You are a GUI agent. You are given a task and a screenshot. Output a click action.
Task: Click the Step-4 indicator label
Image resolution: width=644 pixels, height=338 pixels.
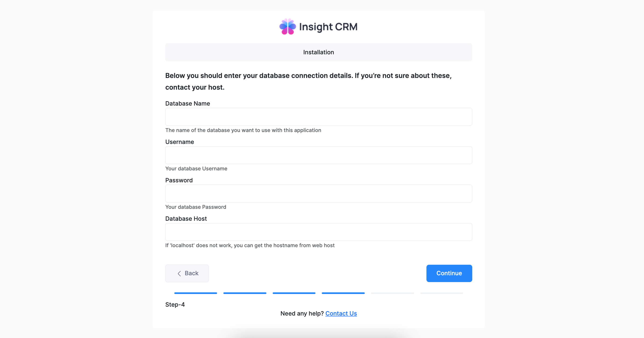pos(175,305)
